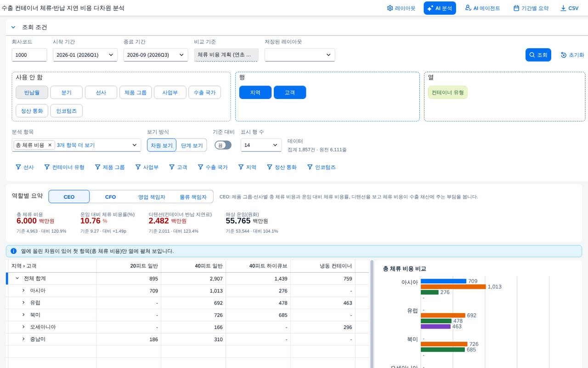
Task: Switch to 단계 보기 view mode
Action: pos(192,145)
